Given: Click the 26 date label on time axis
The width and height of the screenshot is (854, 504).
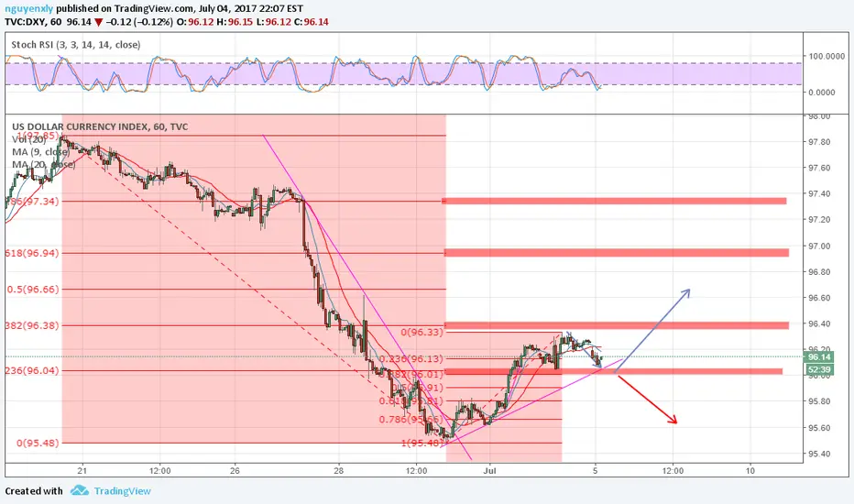Looking at the screenshot, I should (x=235, y=471).
